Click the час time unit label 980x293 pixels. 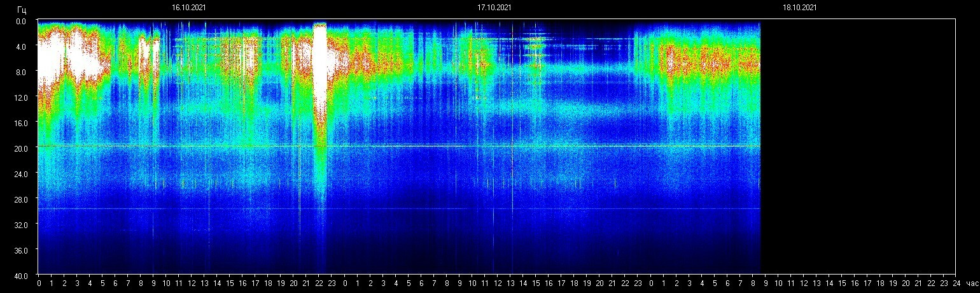971,283
